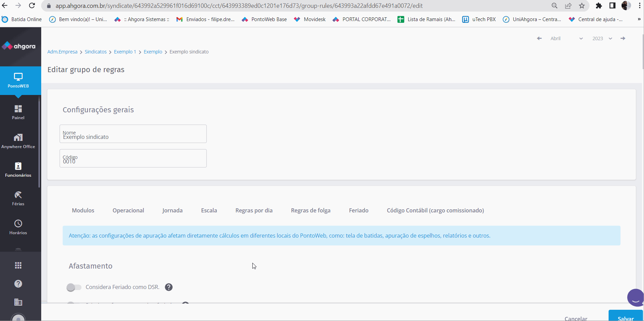Open Horários section in sidebar
The image size is (644, 321).
[x=18, y=227]
